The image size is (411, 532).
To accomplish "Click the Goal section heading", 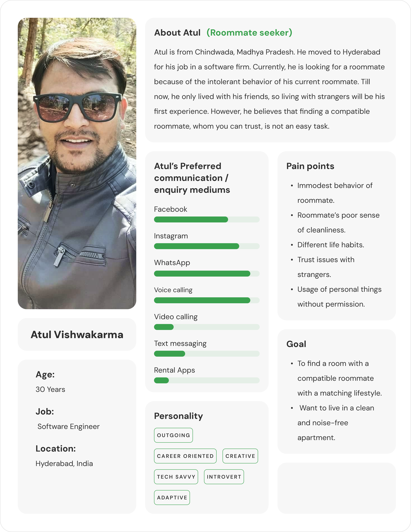I will pyautogui.click(x=296, y=344).
